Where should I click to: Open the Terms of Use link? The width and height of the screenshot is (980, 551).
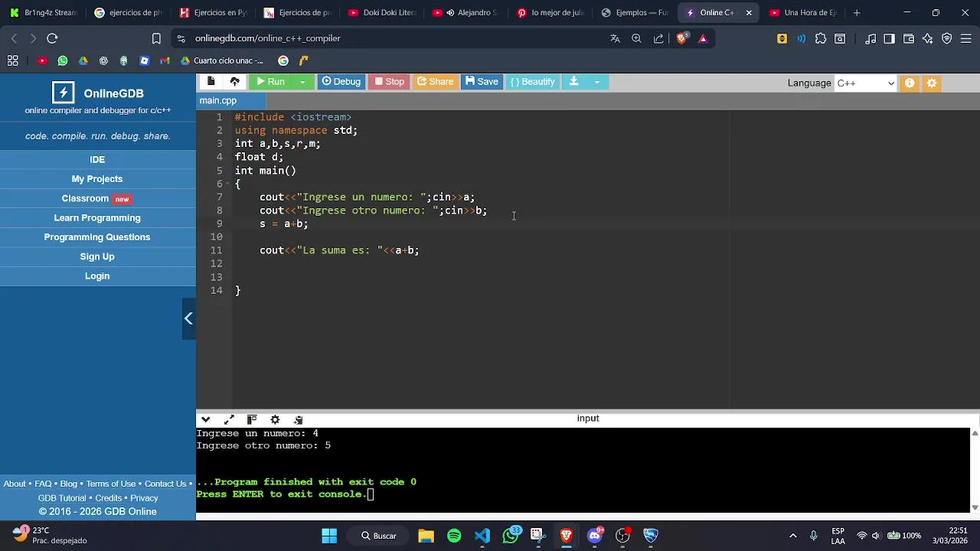[111, 484]
